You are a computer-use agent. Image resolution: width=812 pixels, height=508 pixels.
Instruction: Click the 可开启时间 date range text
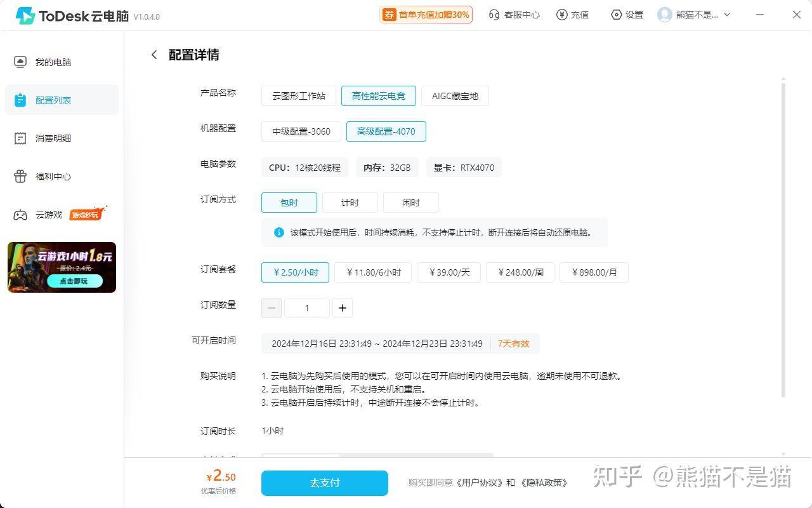pyautogui.click(x=377, y=344)
